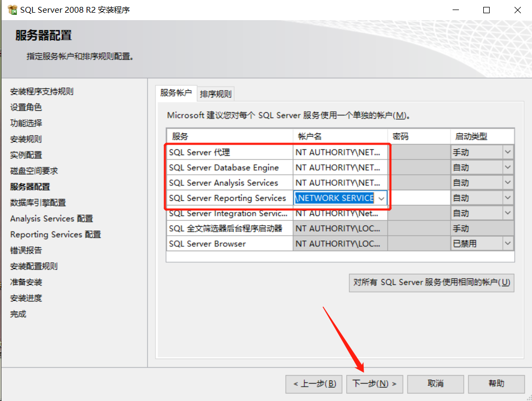Click Analysis Services 配置 step in sidebar
Image resolution: width=532 pixels, height=401 pixels.
click(51, 219)
